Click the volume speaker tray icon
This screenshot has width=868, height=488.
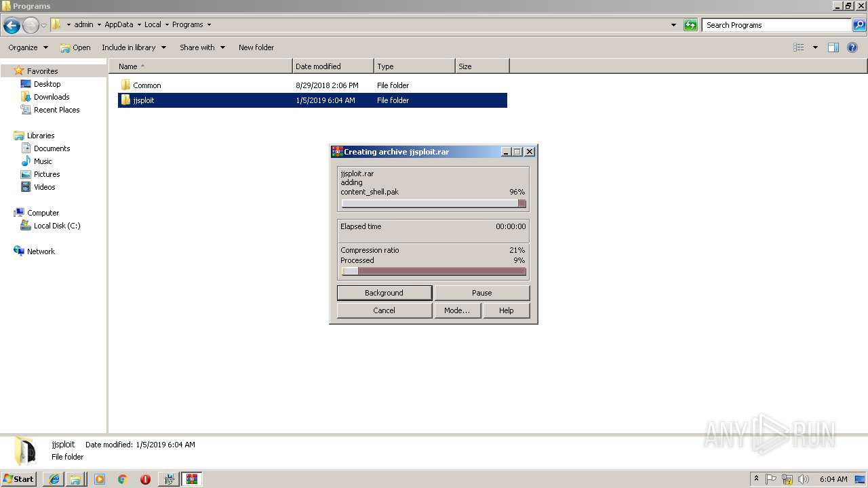pyautogui.click(x=804, y=479)
